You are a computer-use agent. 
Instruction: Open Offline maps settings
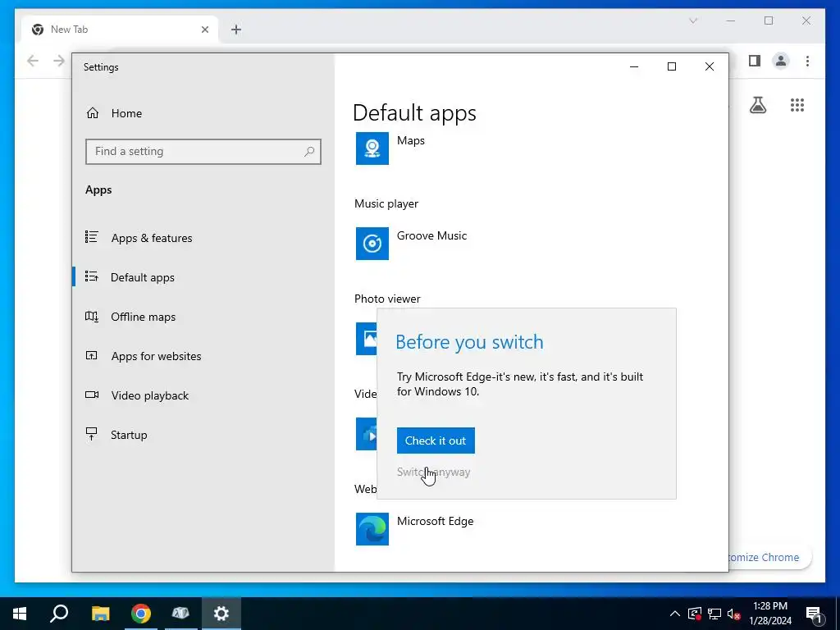143,317
